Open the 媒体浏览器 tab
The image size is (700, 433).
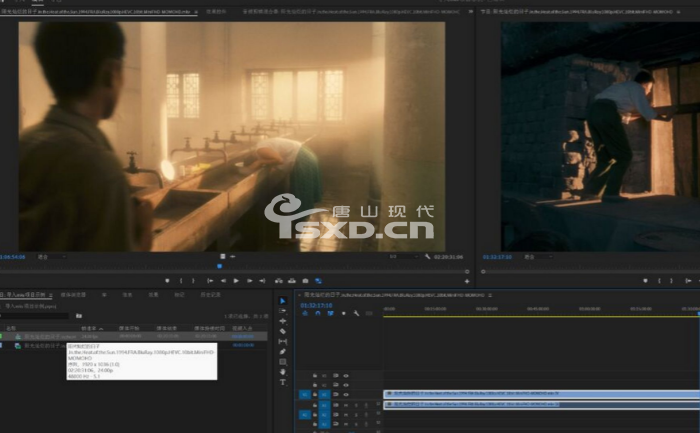coord(73,295)
